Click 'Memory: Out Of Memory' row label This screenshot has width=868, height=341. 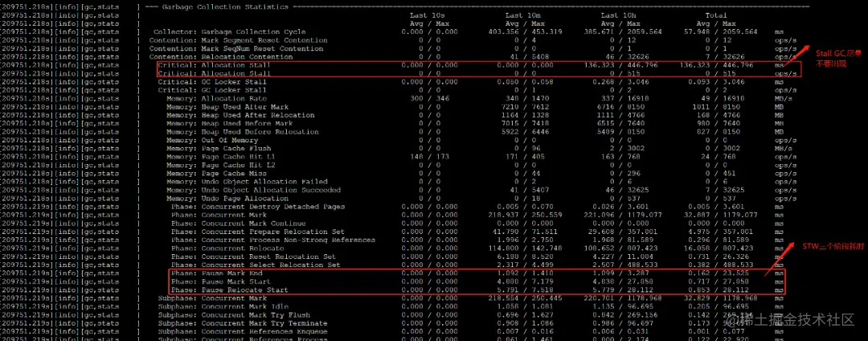coord(212,140)
